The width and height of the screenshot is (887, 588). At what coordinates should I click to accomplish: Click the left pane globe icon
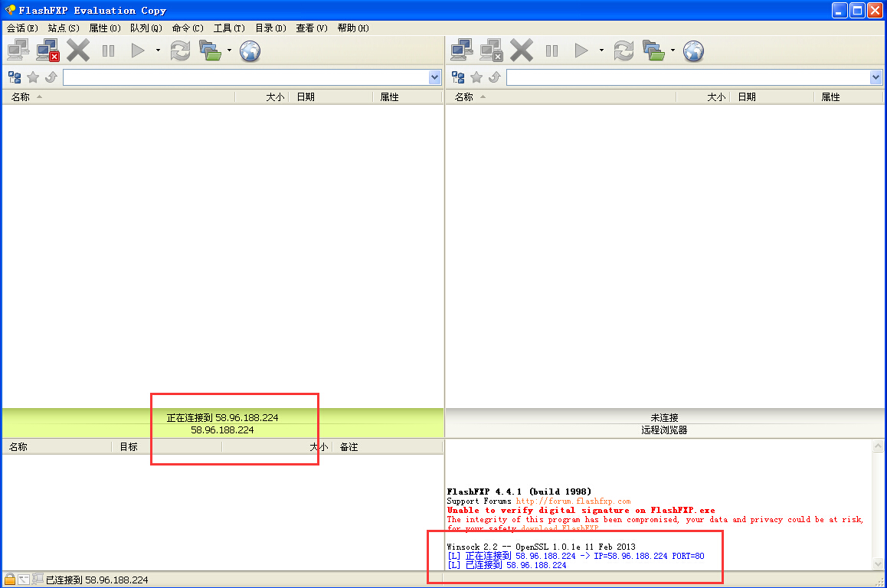(x=250, y=51)
